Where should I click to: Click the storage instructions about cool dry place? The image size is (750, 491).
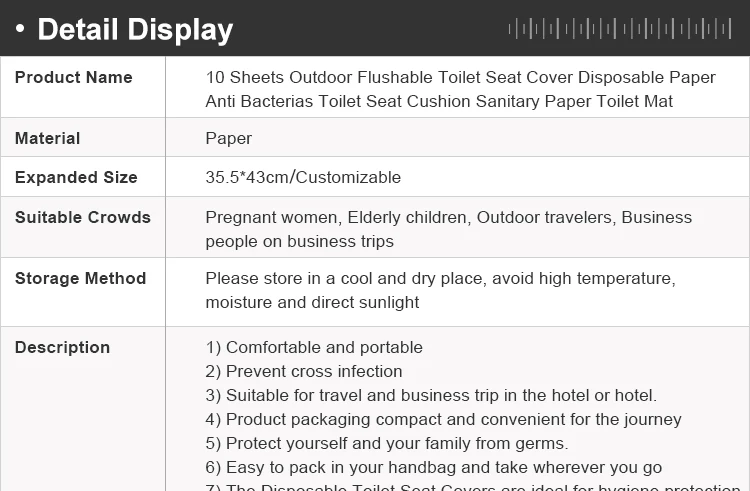point(440,290)
